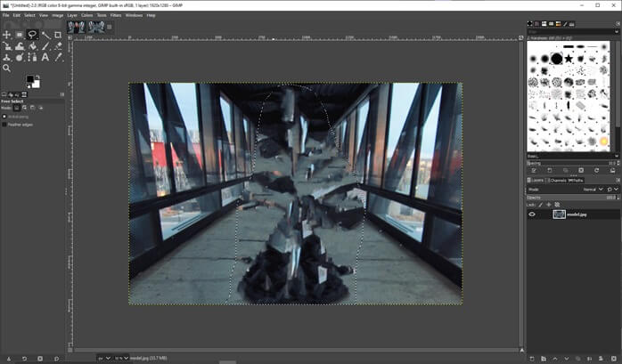Select the Rectangle Select tool

20,35
